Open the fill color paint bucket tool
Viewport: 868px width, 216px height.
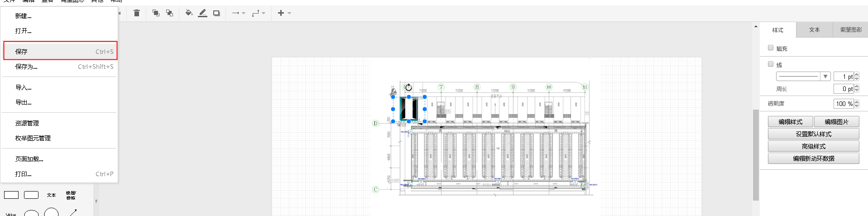pyautogui.click(x=189, y=13)
